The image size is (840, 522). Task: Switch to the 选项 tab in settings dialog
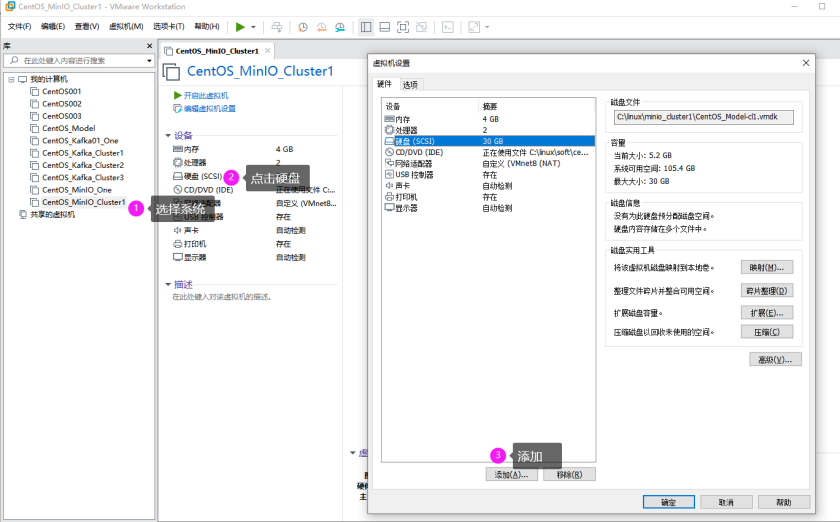(410, 84)
